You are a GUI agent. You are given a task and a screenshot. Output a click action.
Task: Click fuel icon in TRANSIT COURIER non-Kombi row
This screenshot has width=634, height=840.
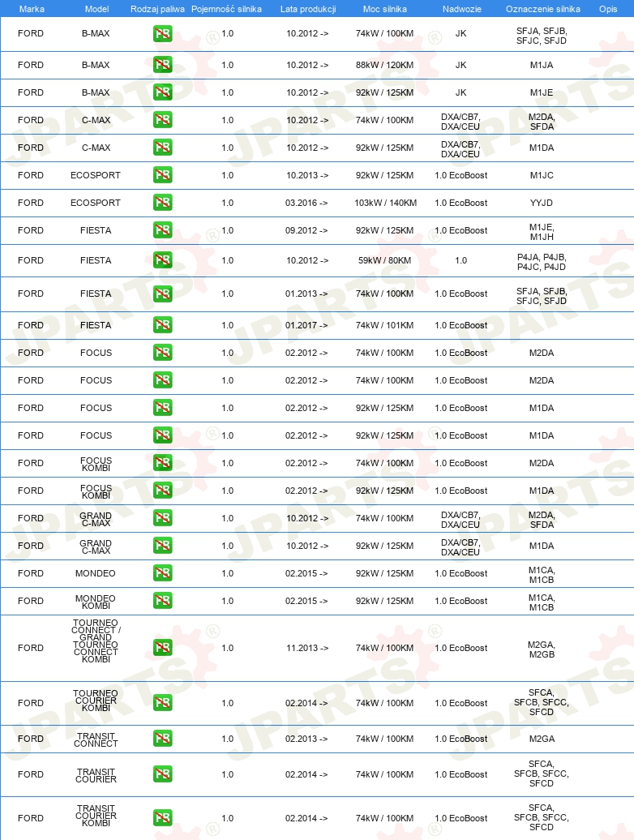[163, 774]
